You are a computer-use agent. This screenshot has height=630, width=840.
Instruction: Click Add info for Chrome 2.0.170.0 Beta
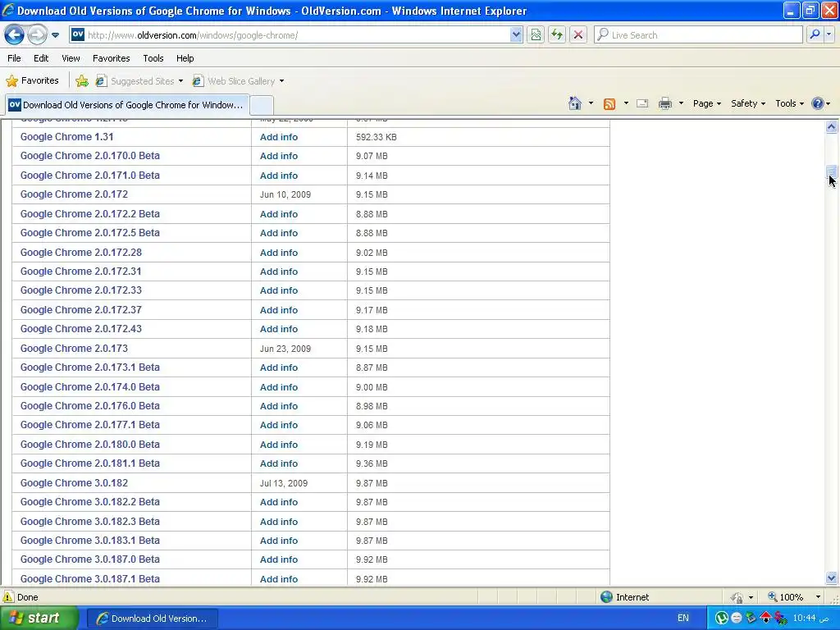click(279, 156)
